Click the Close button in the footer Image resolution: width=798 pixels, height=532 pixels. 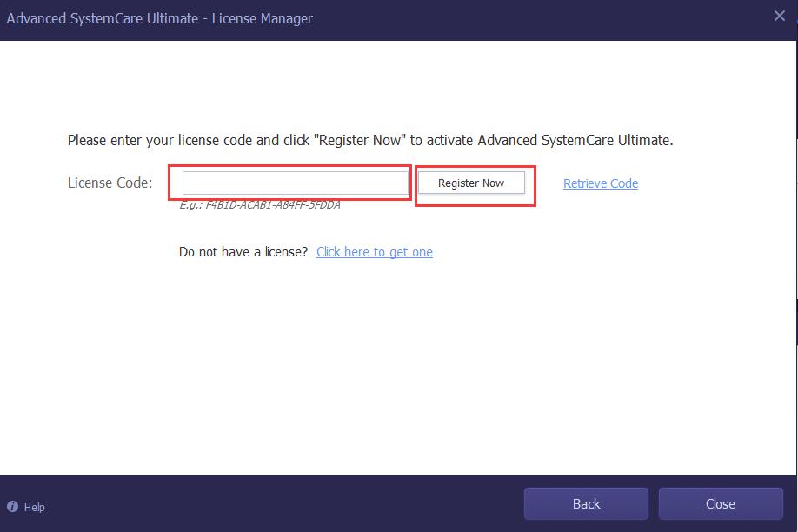click(721, 504)
